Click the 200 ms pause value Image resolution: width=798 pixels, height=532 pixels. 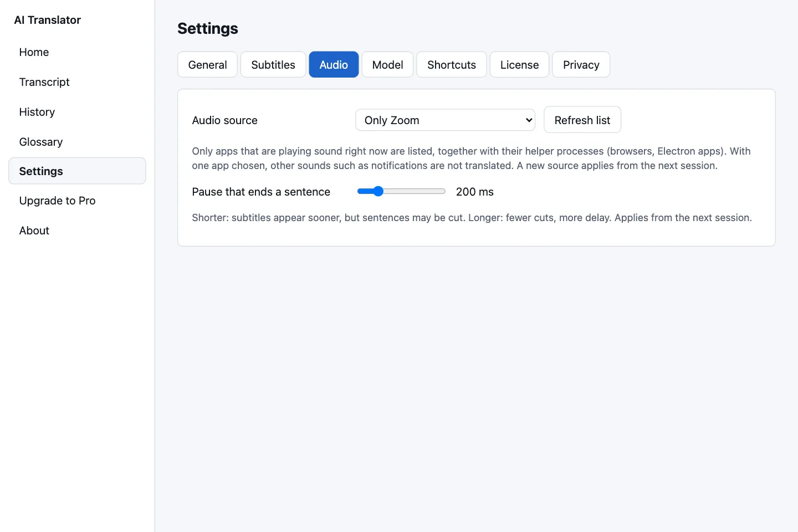click(x=474, y=192)
